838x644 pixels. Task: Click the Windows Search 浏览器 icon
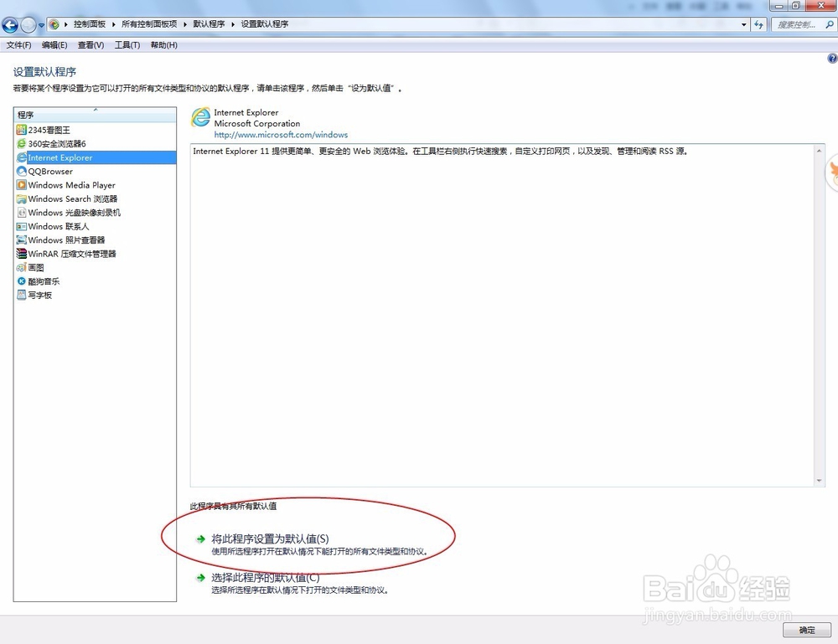[x=22, y=199]
